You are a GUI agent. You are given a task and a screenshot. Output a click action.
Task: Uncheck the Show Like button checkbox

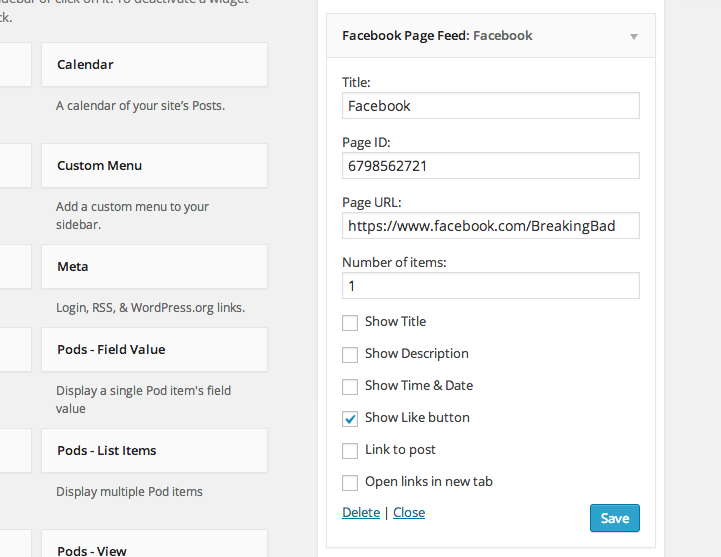(350, 419)
